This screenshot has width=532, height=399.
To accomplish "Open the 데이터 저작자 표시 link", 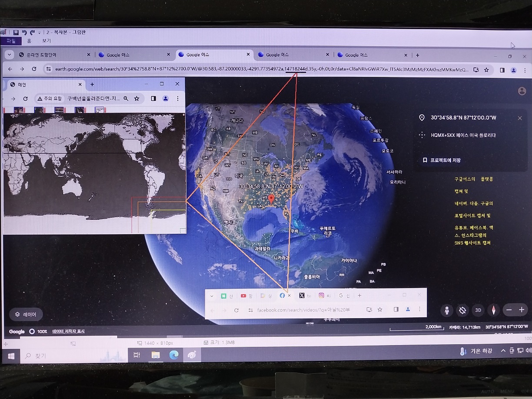I will click(69, 331).
